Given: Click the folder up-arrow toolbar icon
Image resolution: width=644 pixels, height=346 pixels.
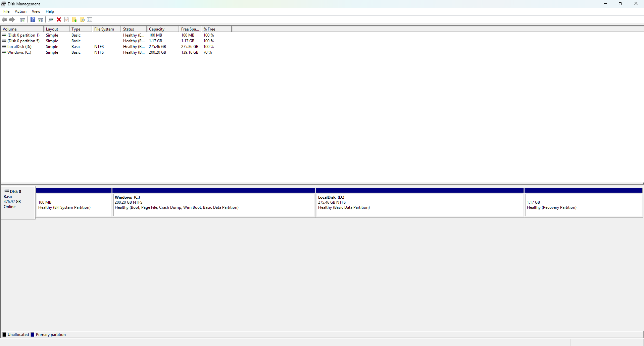Looking at the screenshot, I should 74,19.
